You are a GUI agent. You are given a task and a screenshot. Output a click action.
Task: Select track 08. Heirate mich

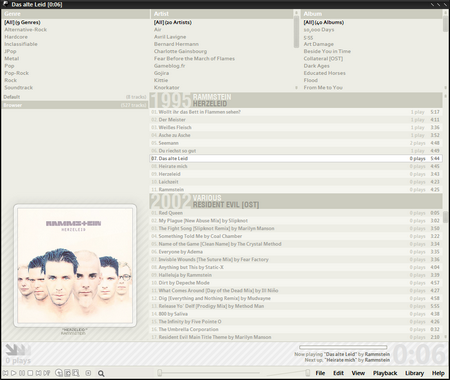click(x=296, y=166)
